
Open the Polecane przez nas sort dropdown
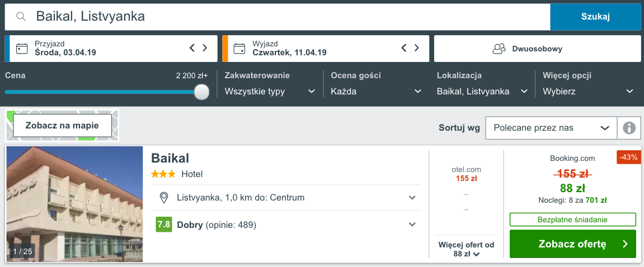[x=551, y=128]
